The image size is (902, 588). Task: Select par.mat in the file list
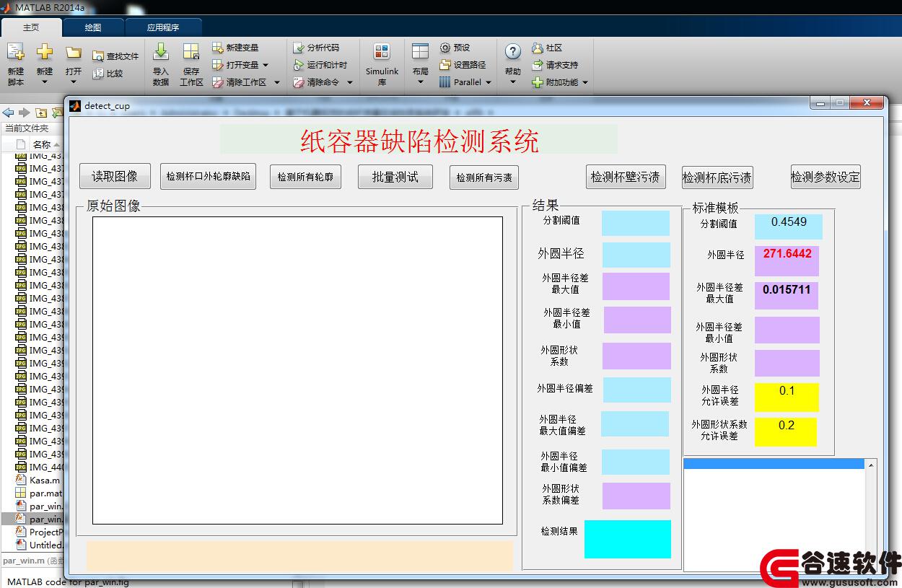[x=45, y=493]
